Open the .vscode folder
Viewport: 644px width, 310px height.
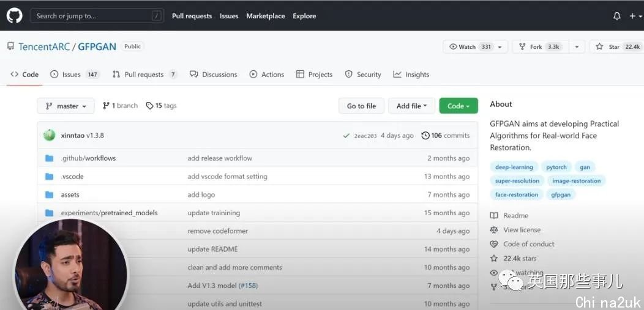coord(72,176)
